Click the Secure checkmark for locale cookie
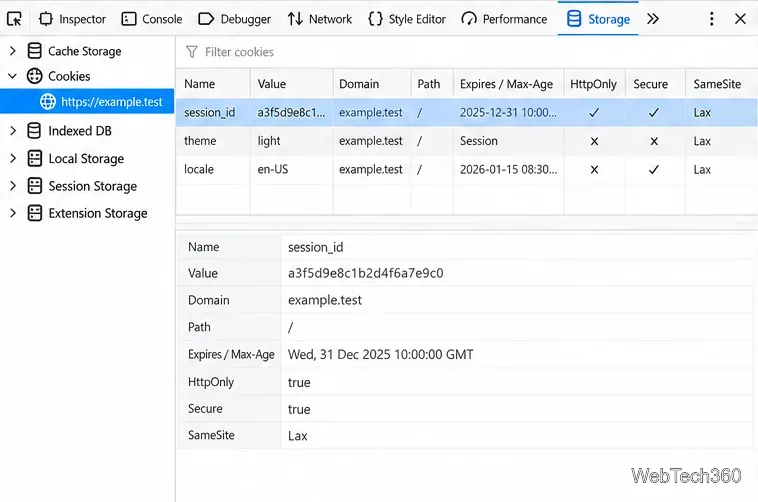 654,169
